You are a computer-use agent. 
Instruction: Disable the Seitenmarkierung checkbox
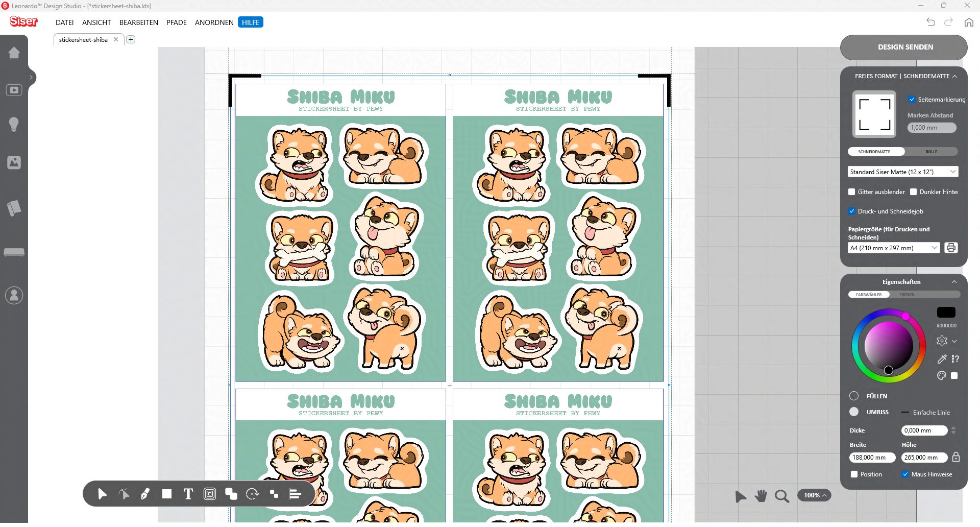tap(912, 100)
